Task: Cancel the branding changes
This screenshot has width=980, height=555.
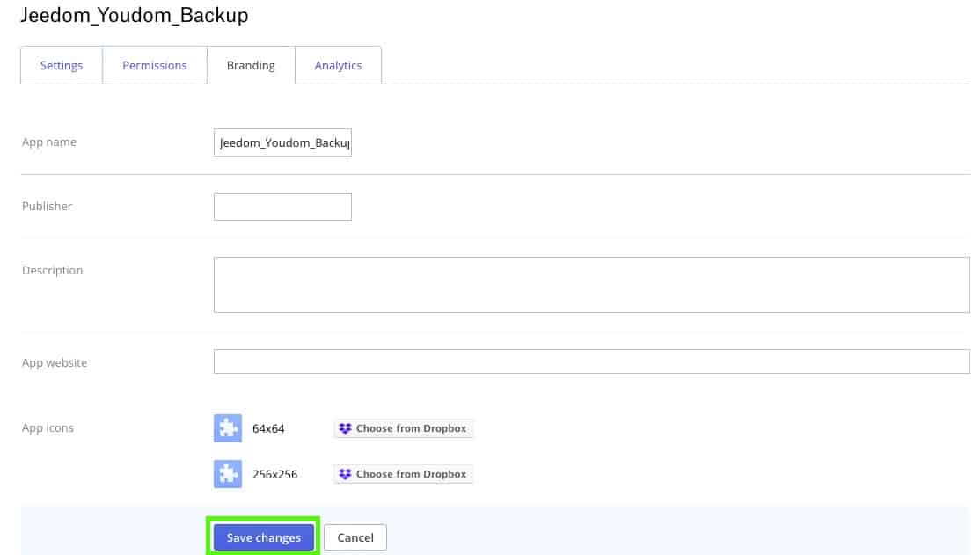Action: point(355,537)
